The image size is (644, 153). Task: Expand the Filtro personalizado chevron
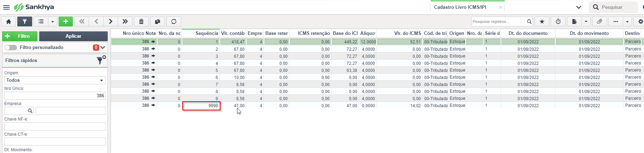pos(103,47)
